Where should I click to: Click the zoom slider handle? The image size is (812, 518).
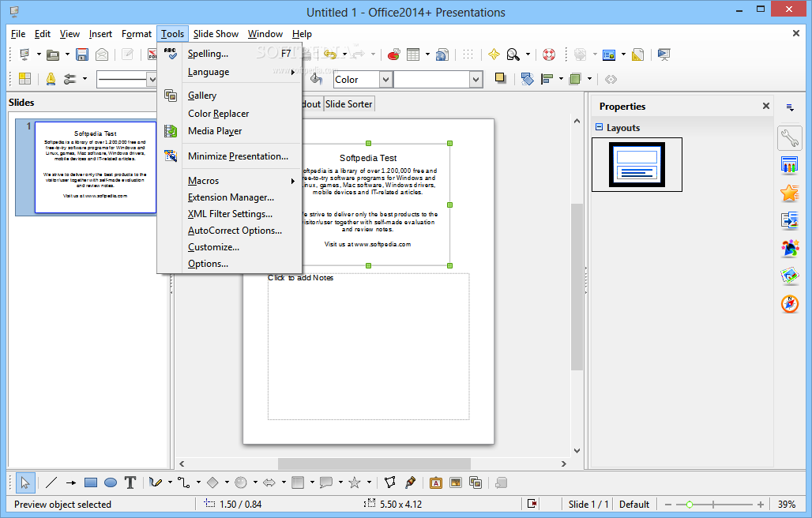[x=690, y=504]
